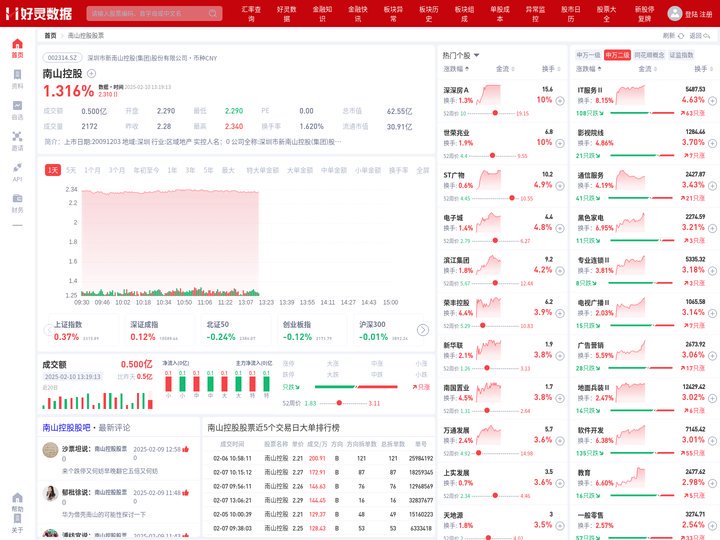Add 滨江集团 with its plus icon
720x540 pixels.
point(560,270)
